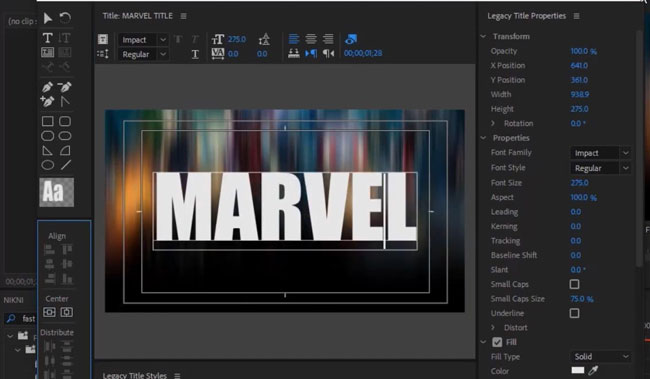Select the Arc tool
This screenshot has width=650, height=379.
65,151
